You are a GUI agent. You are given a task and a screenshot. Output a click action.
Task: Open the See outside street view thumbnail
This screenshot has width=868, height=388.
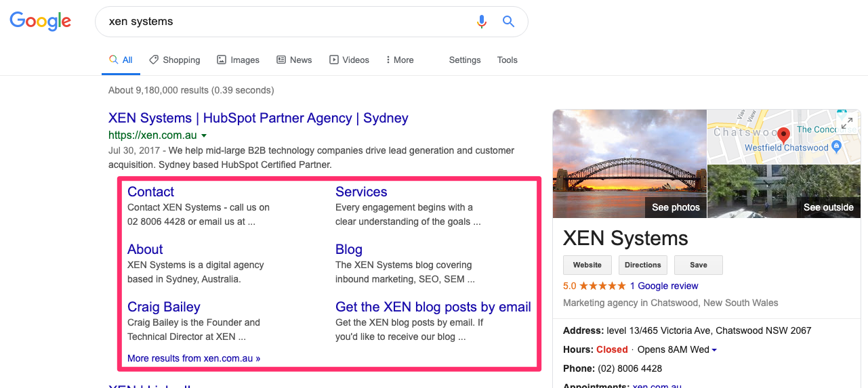pyautogui.click(x=784, y=192)
